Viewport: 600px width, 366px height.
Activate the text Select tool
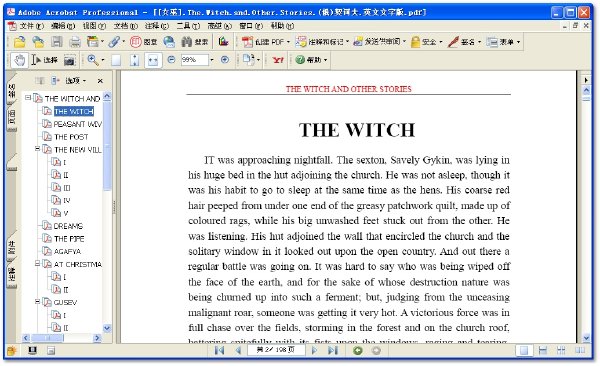[x=44, y=60]
